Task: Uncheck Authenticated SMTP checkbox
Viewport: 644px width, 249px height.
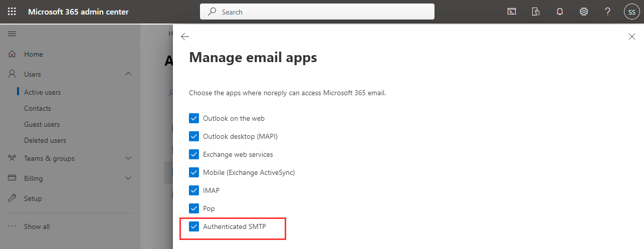Action: [194, 226]
